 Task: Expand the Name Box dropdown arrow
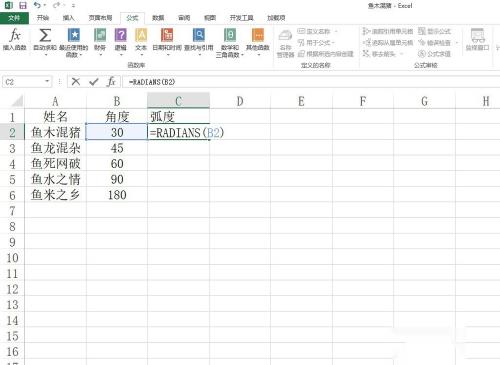point(47,82)
